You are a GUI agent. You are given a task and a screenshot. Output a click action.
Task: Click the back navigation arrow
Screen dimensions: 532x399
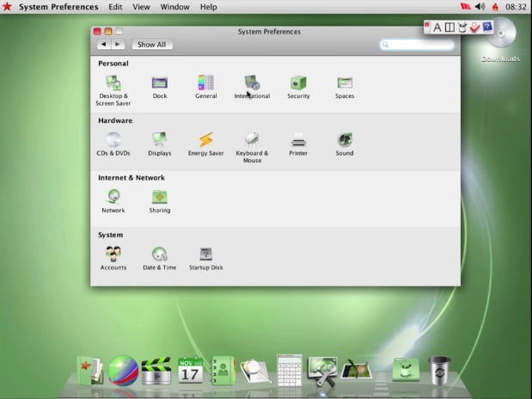(104, 45)
